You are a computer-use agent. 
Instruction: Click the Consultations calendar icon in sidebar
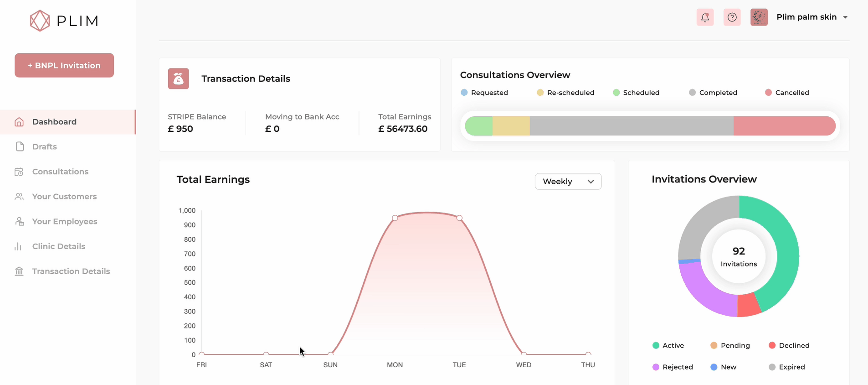click(19, 172)
